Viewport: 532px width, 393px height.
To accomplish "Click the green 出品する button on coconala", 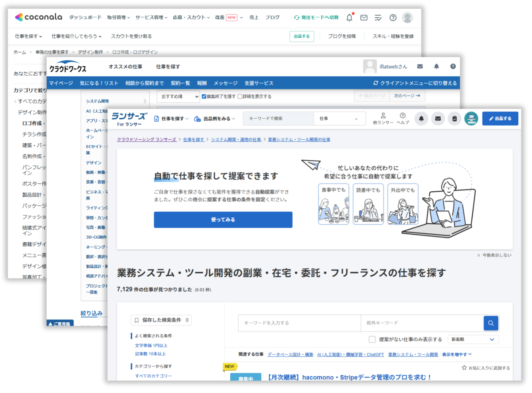I will (x=302, y=36).
